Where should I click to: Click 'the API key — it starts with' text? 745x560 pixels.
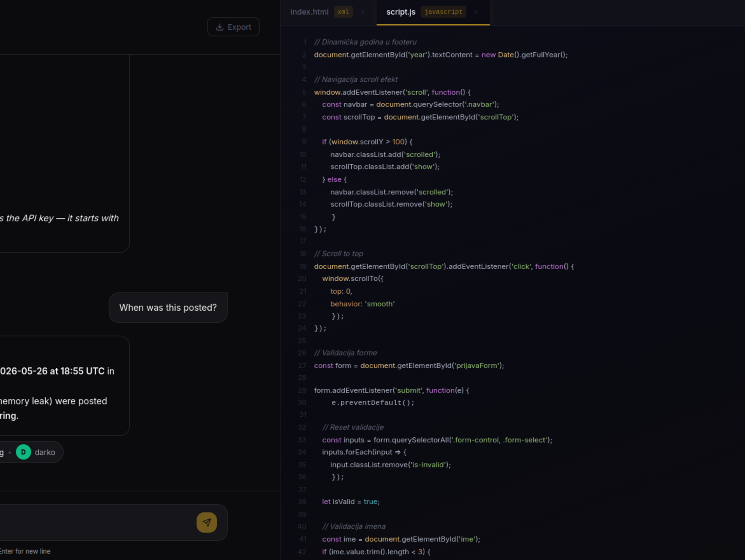tap(62, 218)
